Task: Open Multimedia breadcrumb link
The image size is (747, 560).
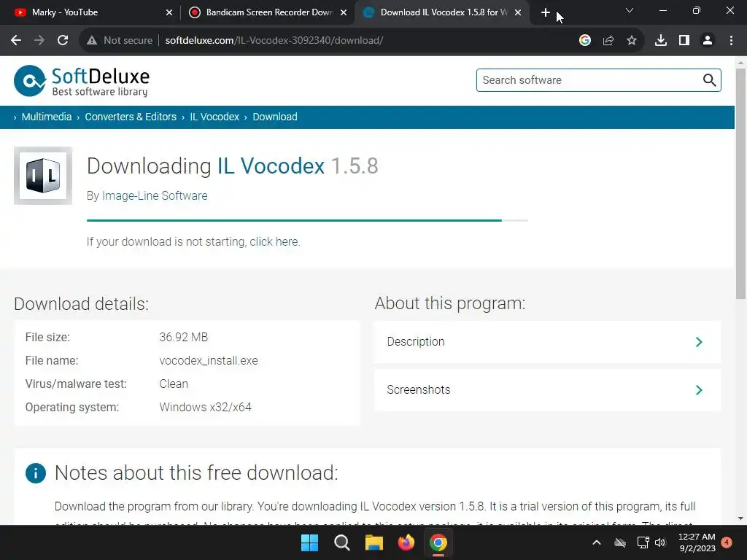Action: [46, 117]
